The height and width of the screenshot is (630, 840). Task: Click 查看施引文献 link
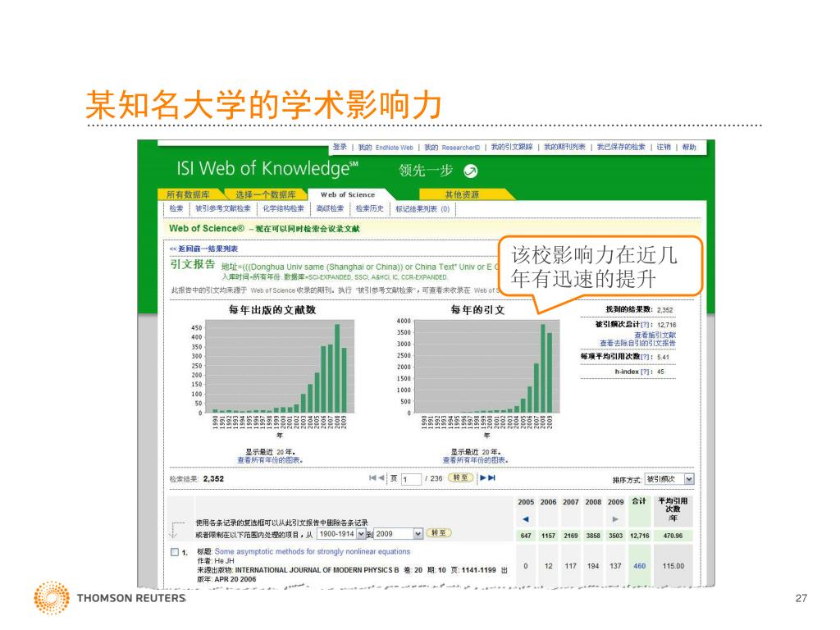655,336
